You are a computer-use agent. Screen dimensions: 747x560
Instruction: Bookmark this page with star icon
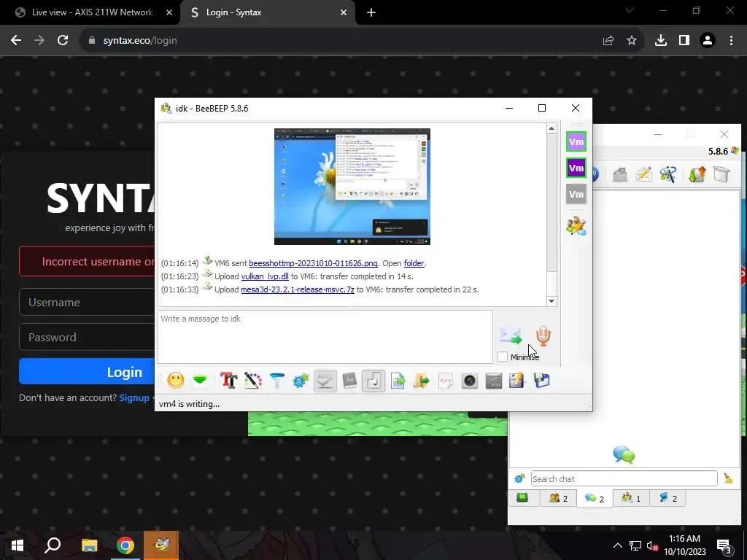(x=632, y=41)
